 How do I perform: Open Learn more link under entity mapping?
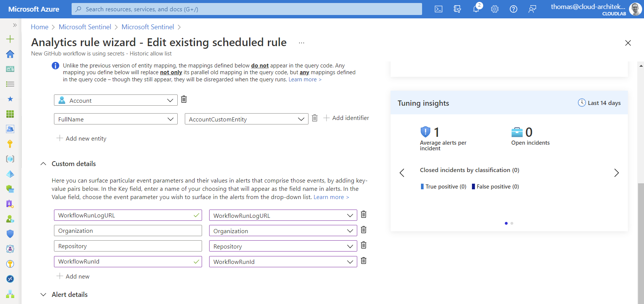305,79
